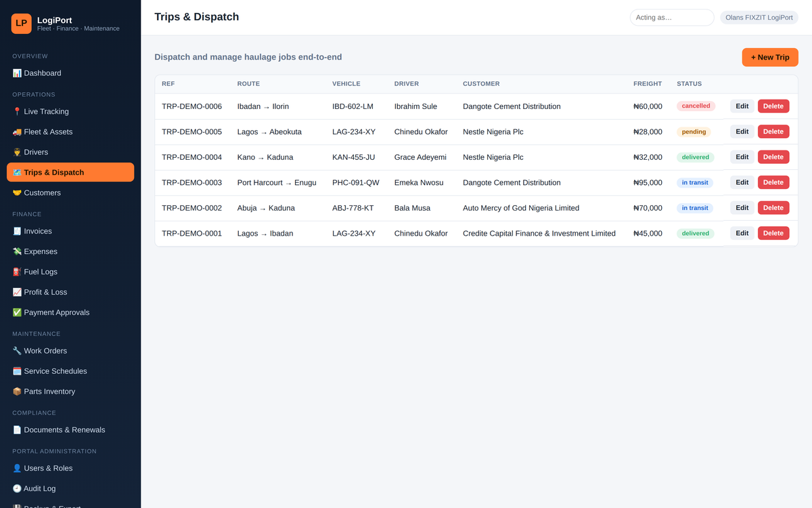The image size is (812, 508).
Task: Edit trip TRP-DEMO-0001
Action: pos(742,233)
